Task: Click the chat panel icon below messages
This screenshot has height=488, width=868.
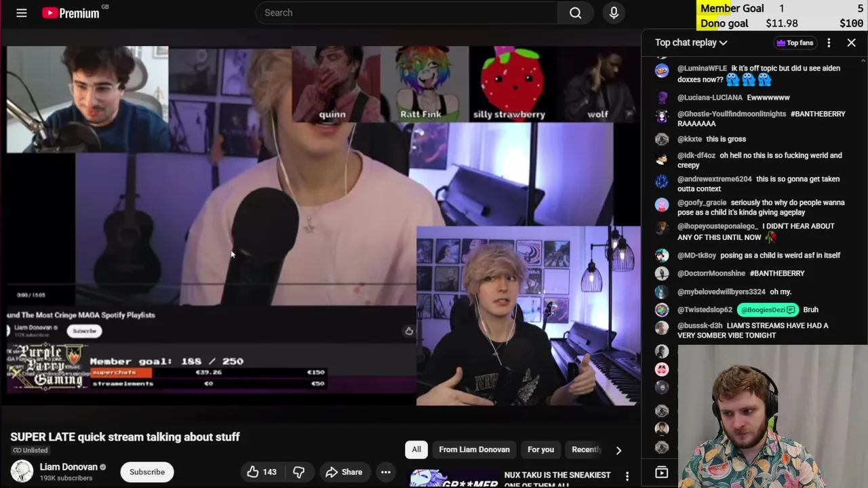Action: tap(662, 472)
